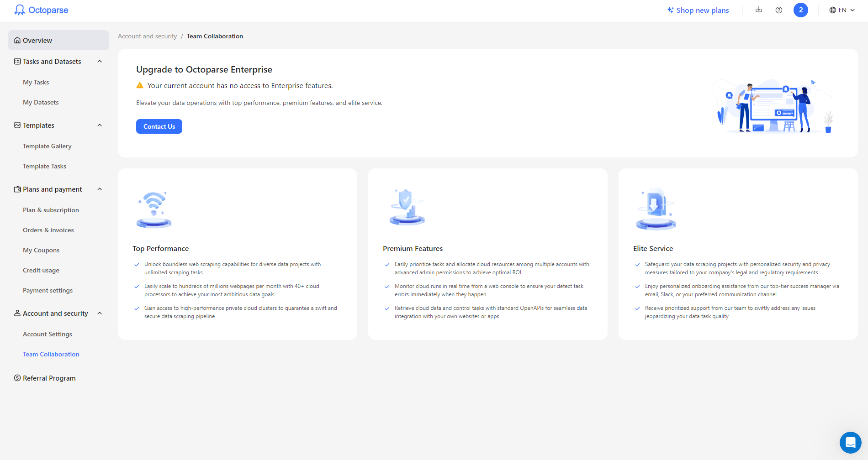868x460 pixels.
Task: Click the Top Performance heading
Action: 160,248
